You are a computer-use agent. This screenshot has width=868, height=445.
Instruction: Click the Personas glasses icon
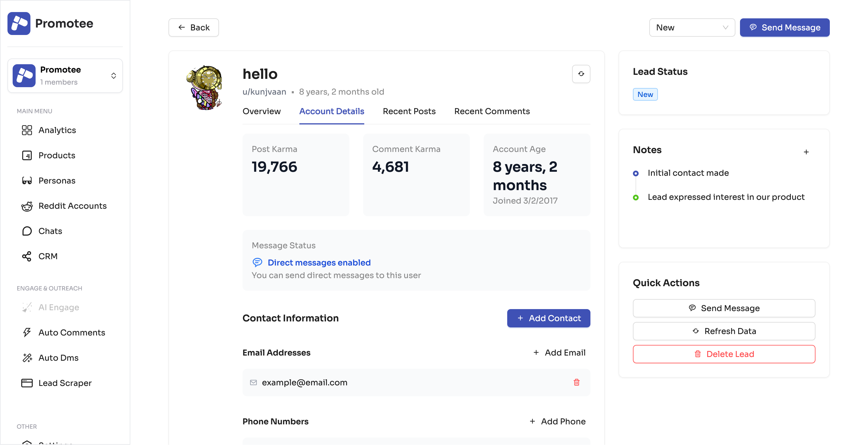(27, 181)
